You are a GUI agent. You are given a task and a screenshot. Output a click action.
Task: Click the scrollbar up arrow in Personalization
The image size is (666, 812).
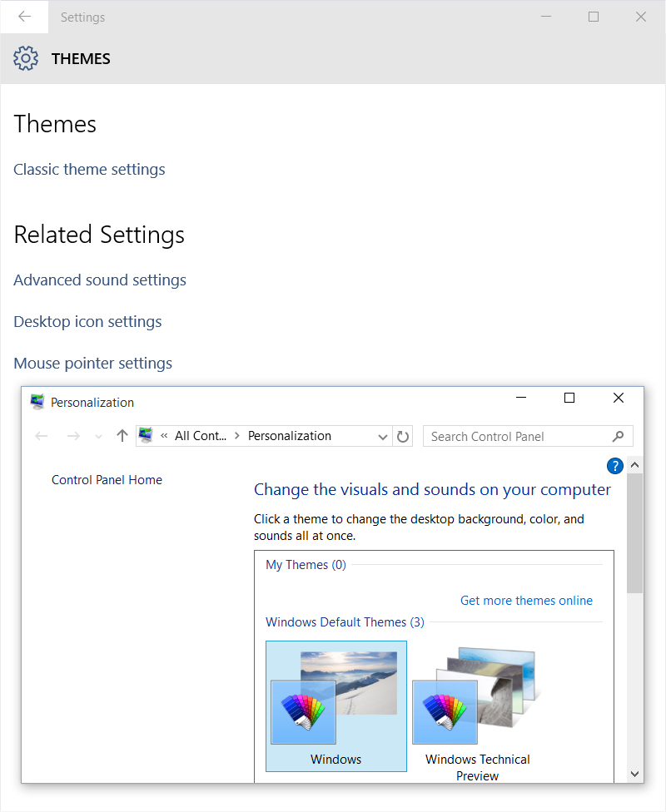point(634,465)
